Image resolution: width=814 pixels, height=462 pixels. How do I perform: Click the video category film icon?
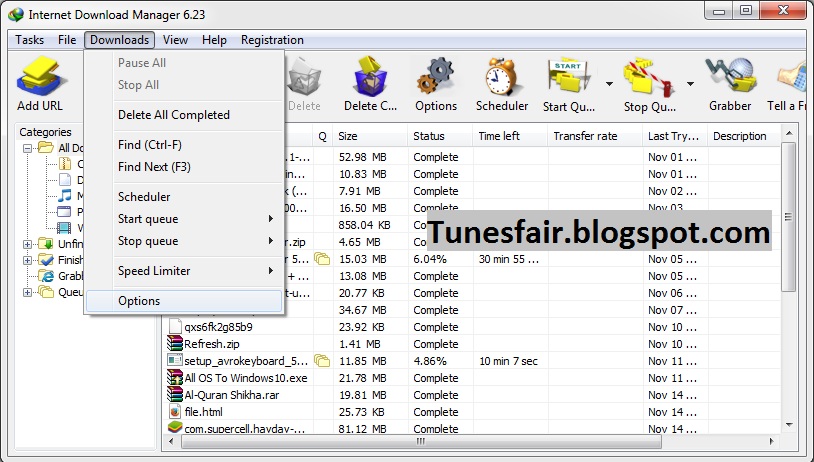[64, 227]
